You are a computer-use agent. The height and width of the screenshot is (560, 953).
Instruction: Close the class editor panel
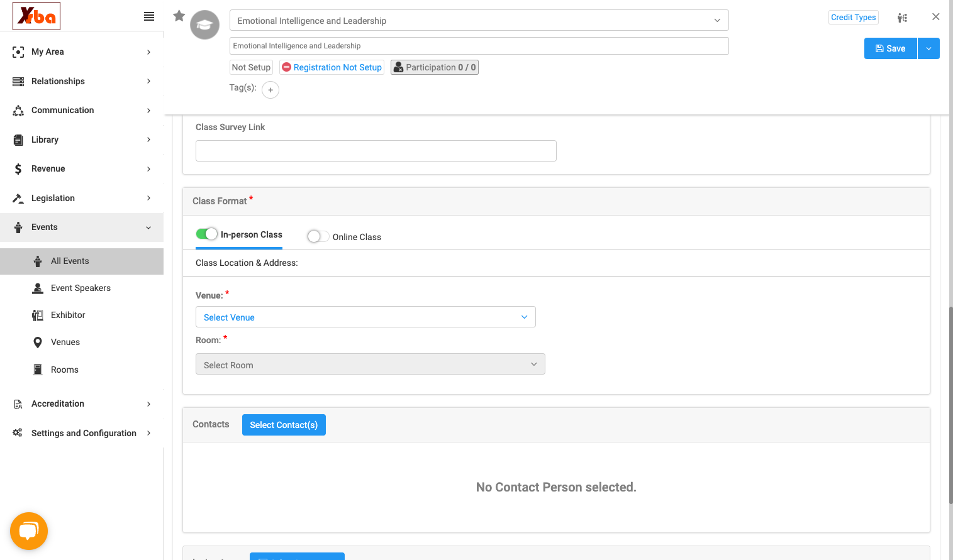(936, 17)
